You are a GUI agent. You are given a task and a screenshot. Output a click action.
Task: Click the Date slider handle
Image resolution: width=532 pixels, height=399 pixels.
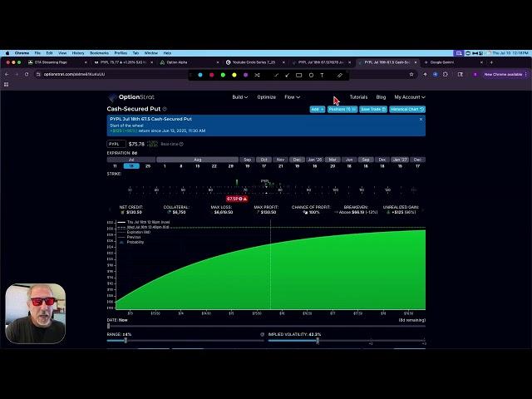(109, 326)
